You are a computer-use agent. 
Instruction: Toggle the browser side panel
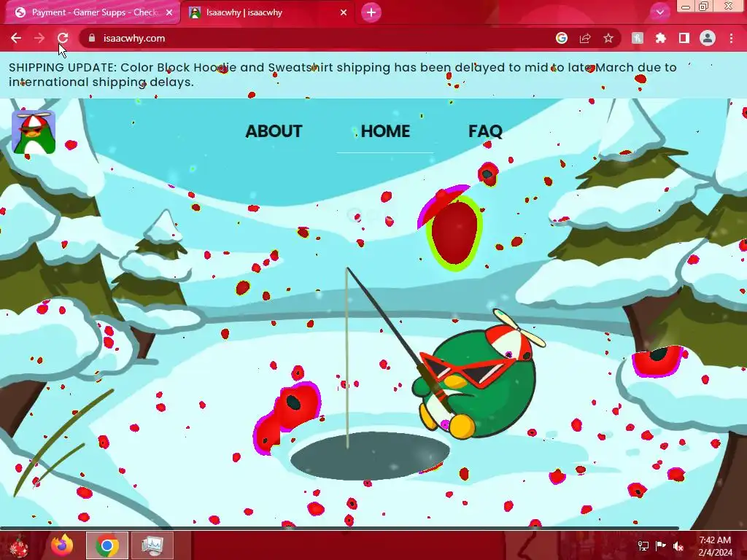click(x=684, y=38)
